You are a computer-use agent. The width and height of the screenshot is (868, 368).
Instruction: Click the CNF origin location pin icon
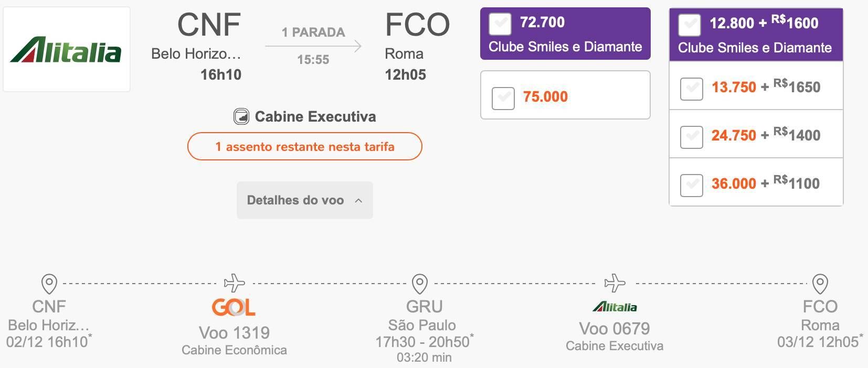49,284
